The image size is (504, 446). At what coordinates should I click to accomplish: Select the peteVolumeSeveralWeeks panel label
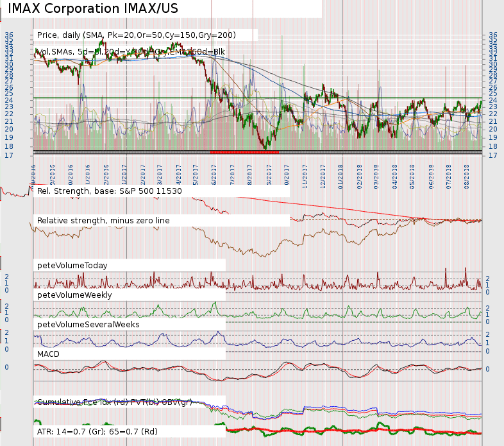coord(88,324)
